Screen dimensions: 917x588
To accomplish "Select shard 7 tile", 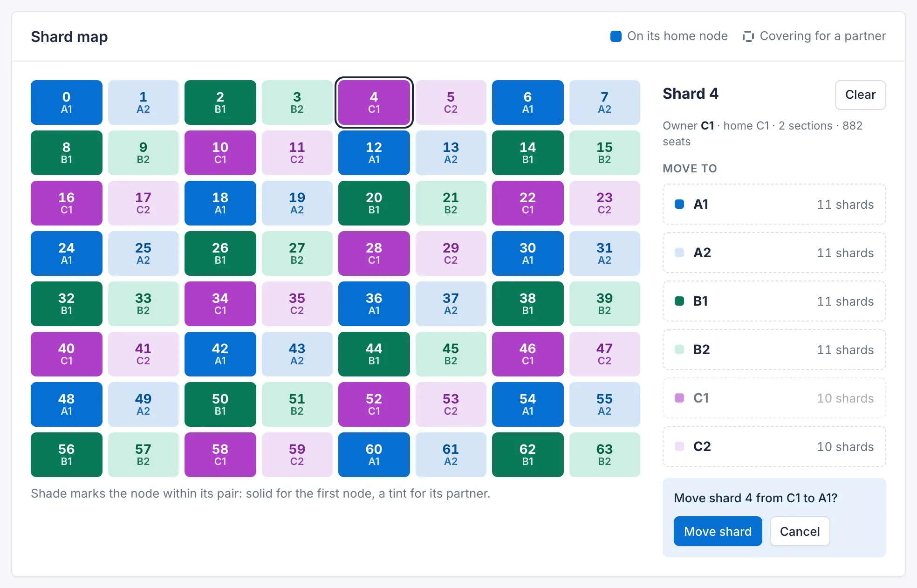I will pos(605,103).
